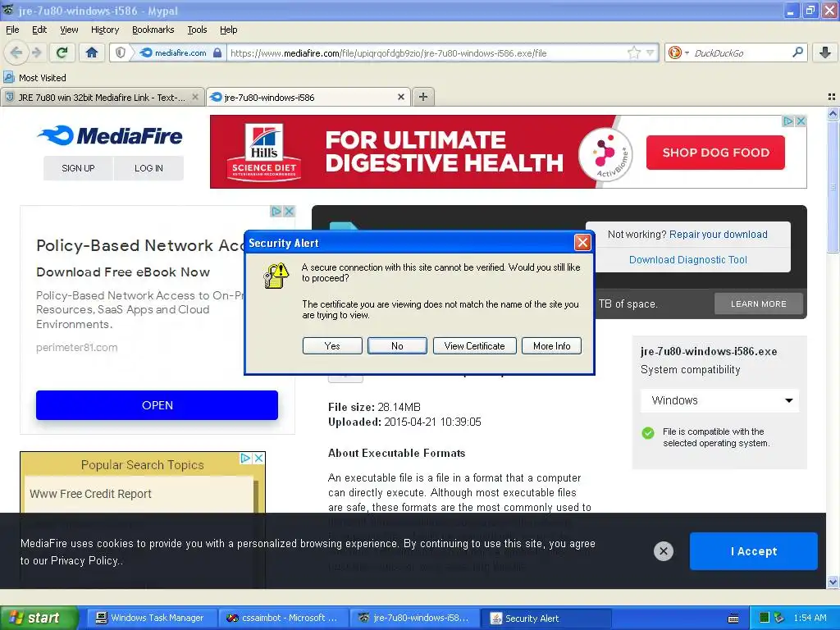This screenshot has height=630, width=840.
Task: Click the MediaFire logo
Action: click(110, 135)
